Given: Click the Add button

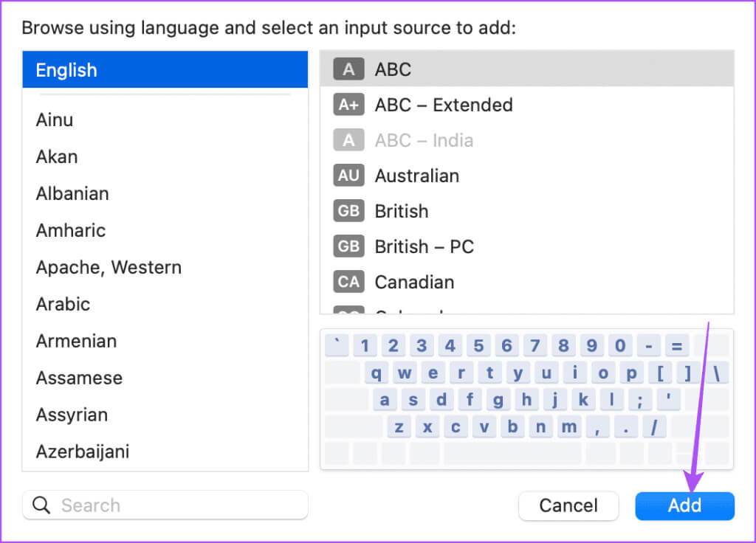Looking at the screenshot, I should 684,505.
